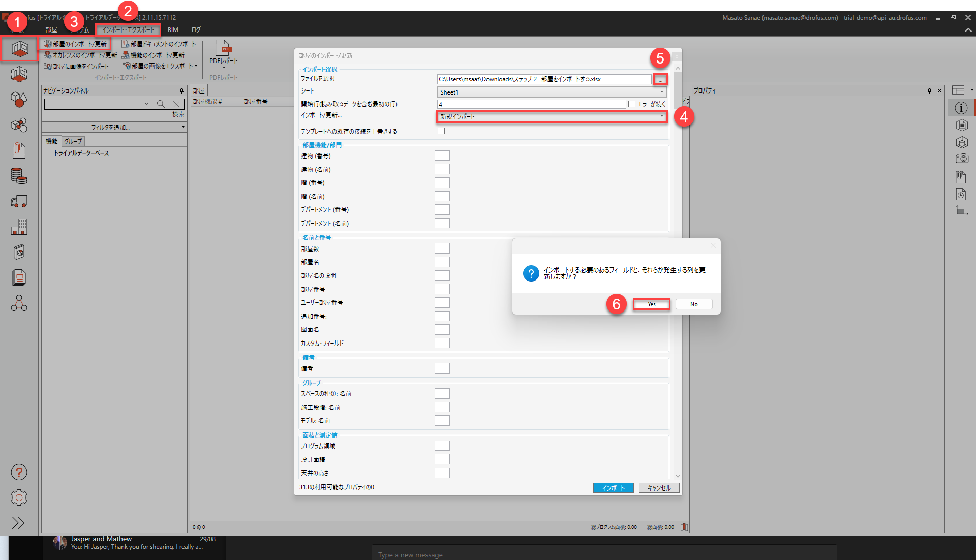The height and width of the screenshot is (560, 976).
Task: Check テンプレートへの既存の接続を上書きする checkbox
Action: coord(441,131)
